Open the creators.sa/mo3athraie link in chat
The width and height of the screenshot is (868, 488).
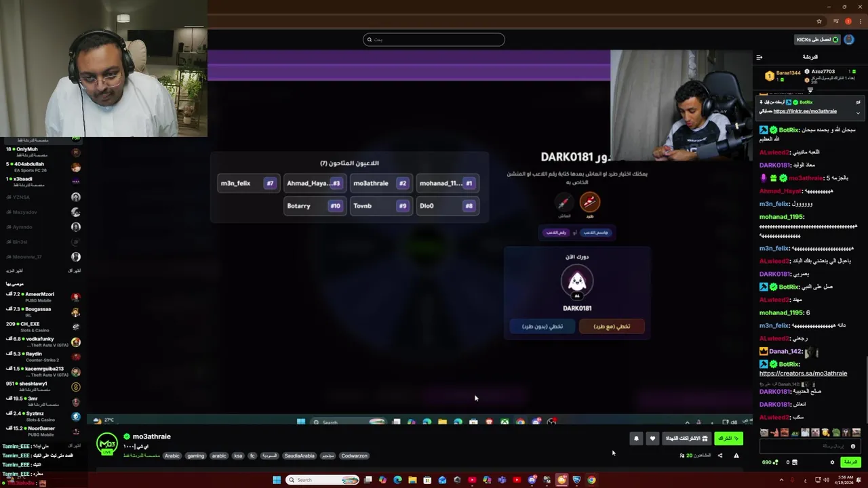tap(803, 373)
